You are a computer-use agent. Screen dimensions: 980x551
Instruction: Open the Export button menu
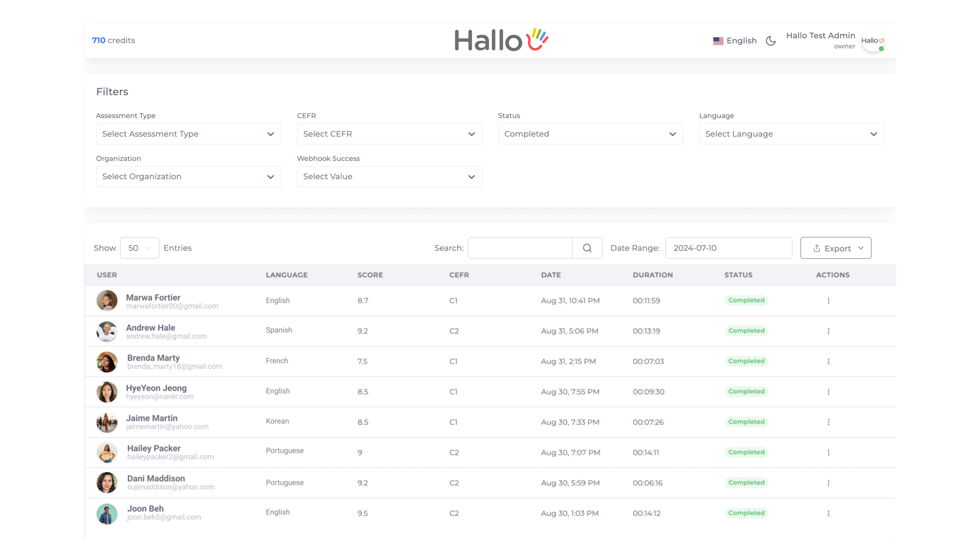coord(835,248)
